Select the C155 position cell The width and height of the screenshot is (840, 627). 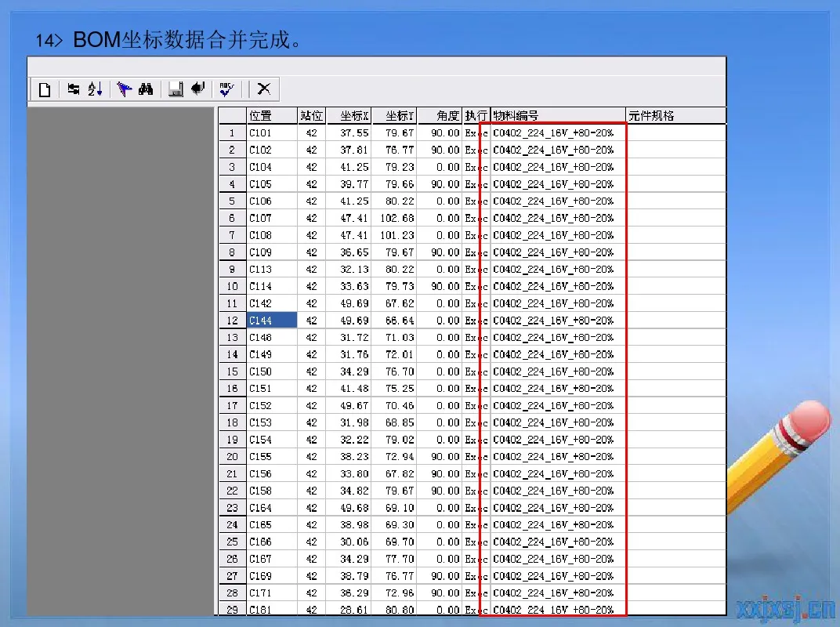tap(272, 457)
